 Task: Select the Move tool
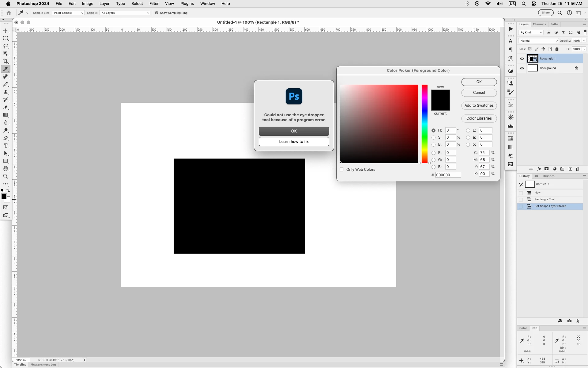pyautogui.click(x=6, y=31)
